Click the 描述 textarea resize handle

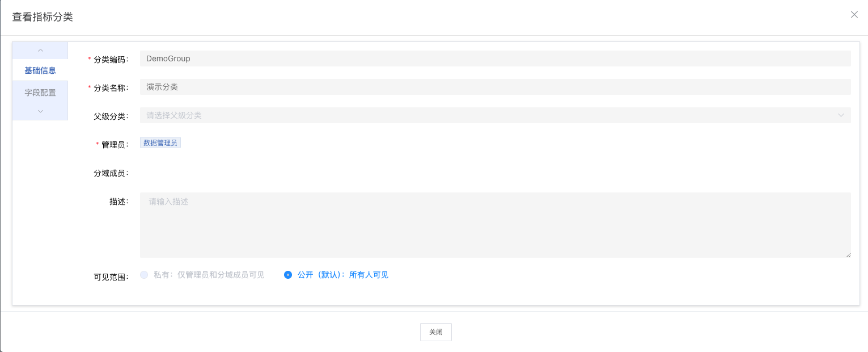[848, 255]
